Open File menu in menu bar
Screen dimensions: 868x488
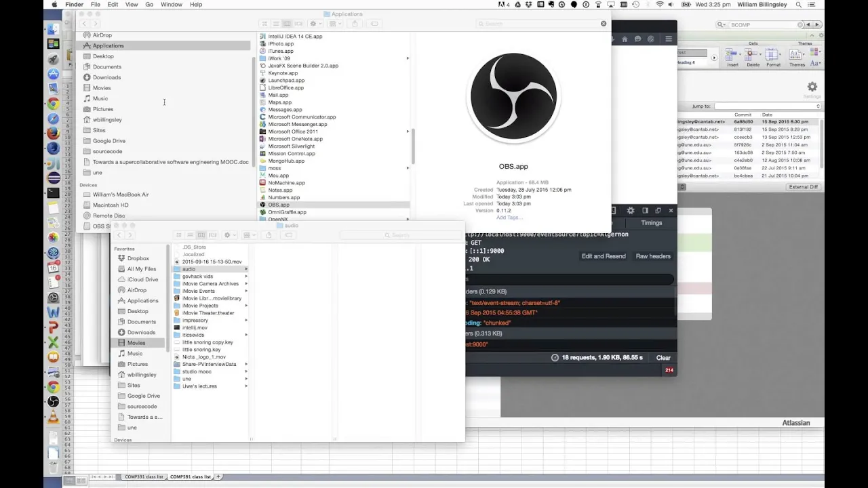coord(96,5)
